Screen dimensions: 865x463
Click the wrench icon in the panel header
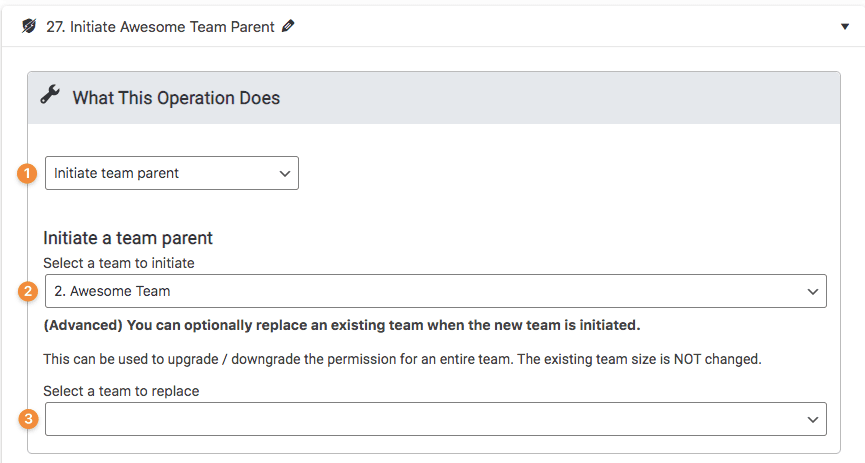(49, 96)
